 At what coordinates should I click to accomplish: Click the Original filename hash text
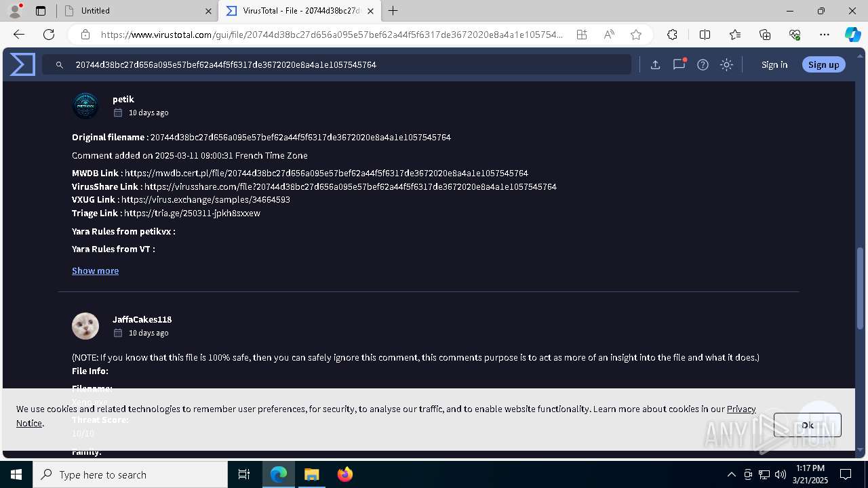point(300,137)
